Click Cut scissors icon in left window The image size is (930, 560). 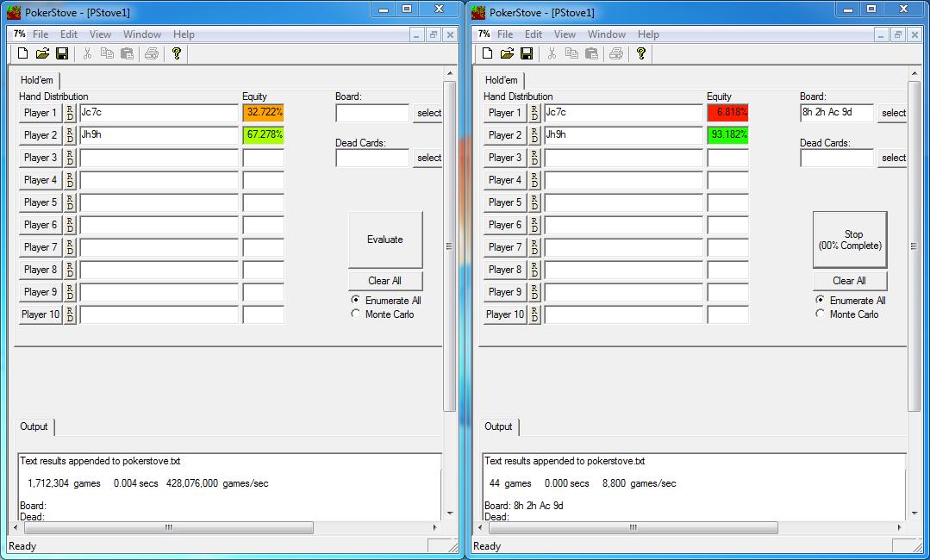pos(87,53)
